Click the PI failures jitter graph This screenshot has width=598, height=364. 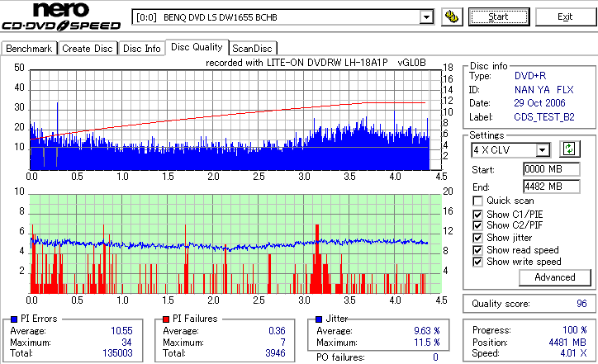pyautogui.click(x=235, y=244)
